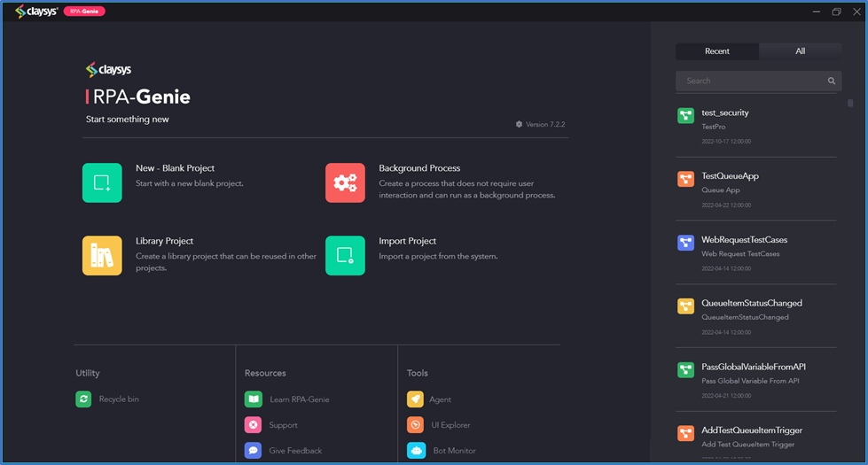Click the search magnifier icon
The image size is (868, 465).
tap(832, 81)
